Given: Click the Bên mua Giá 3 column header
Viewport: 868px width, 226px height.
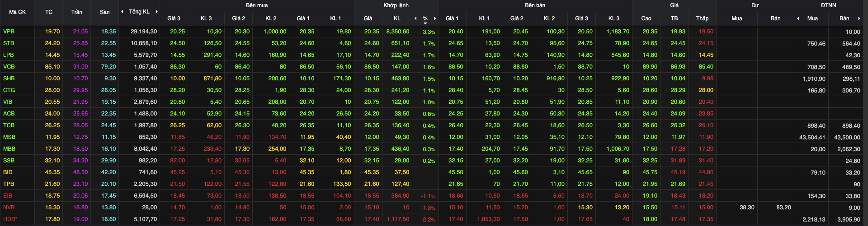Looking at the screenshot, I should coord(174,18).
